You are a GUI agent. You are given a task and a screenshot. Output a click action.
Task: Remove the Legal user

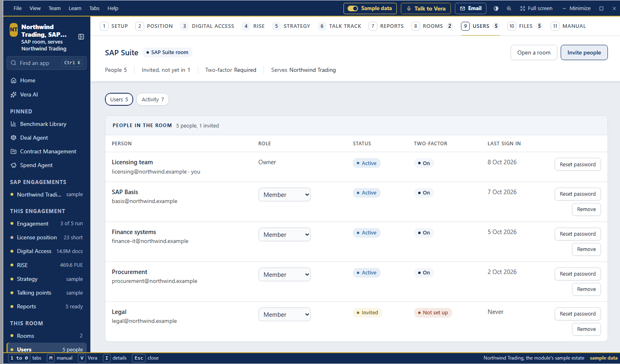586,329
